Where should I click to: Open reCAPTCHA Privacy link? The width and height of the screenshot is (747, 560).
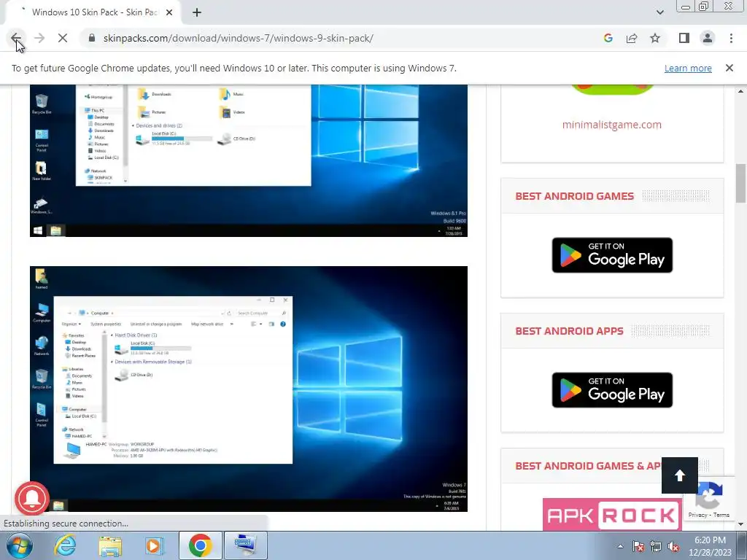click(697, 515)
